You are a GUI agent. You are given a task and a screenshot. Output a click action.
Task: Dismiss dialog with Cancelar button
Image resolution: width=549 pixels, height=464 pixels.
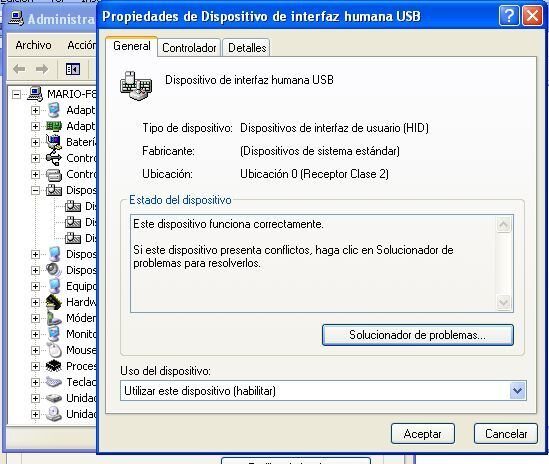point(506,434)
